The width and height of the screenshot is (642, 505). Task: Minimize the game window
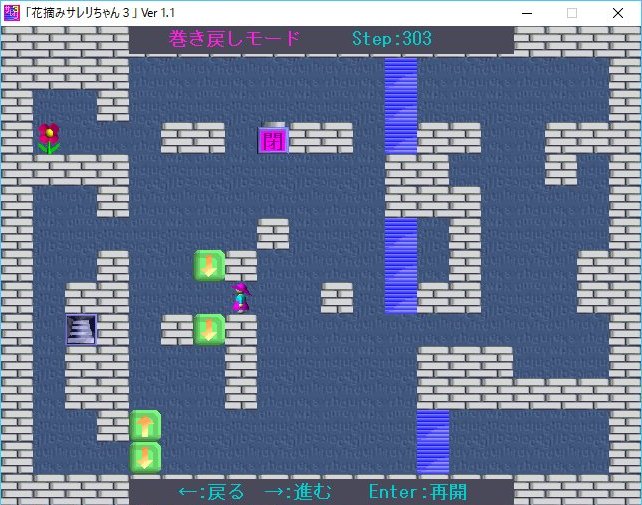[526, 13]
